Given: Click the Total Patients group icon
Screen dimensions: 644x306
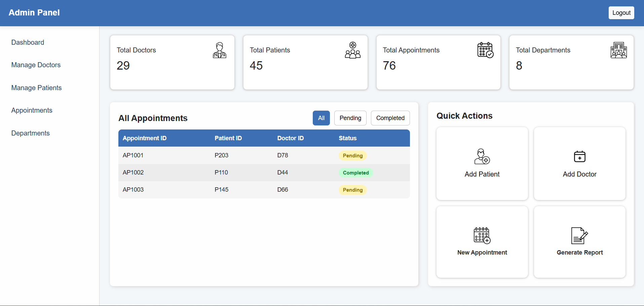Looking at the screenshot, I should click(352, 50).
